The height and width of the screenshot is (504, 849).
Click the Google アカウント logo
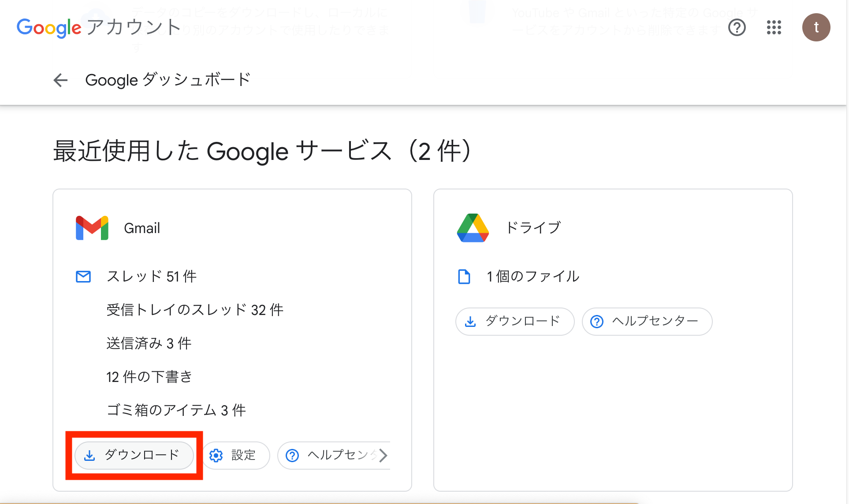click(99, 27)
